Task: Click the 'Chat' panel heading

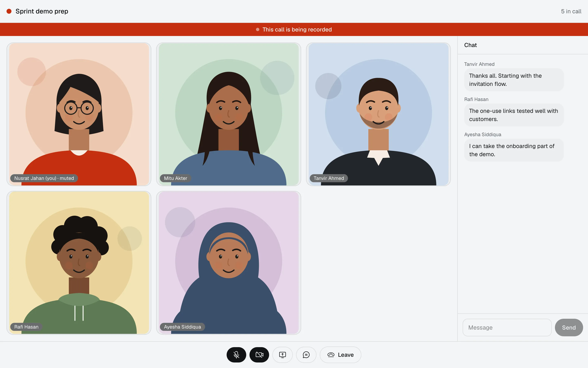Action: pyautogui.click(x=470, y=45)
